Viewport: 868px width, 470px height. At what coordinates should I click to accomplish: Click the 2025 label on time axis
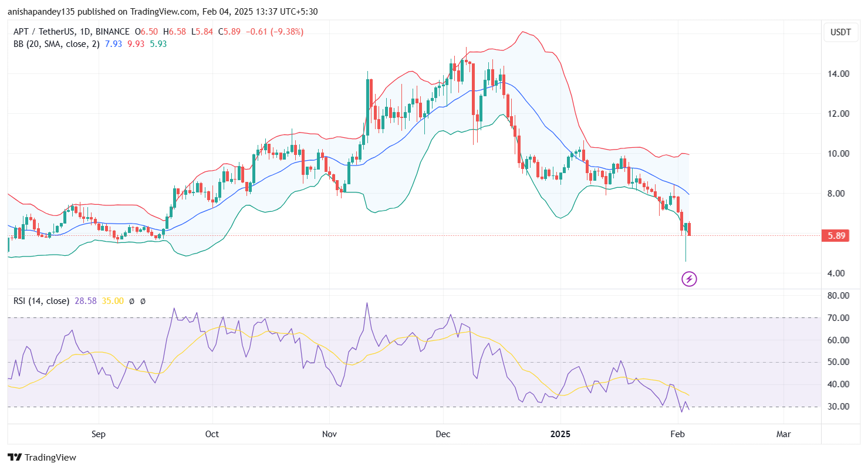(x=560, y=434)
